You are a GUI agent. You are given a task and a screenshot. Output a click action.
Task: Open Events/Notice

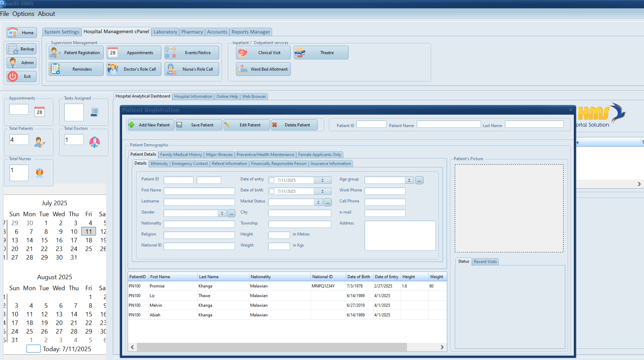pyautogui.click(x=192, y=52)
